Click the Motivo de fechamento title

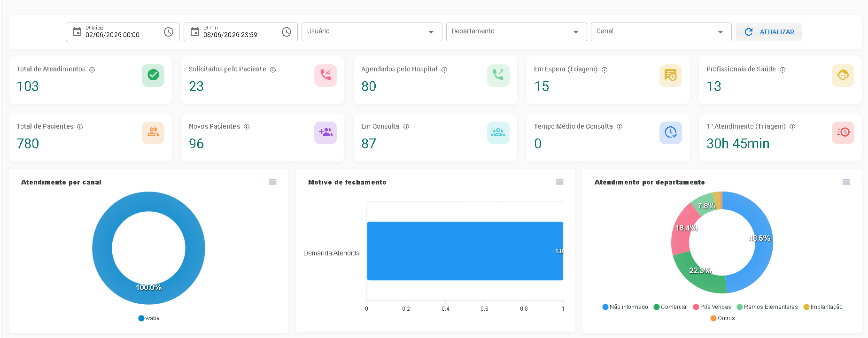coord(347,182)
